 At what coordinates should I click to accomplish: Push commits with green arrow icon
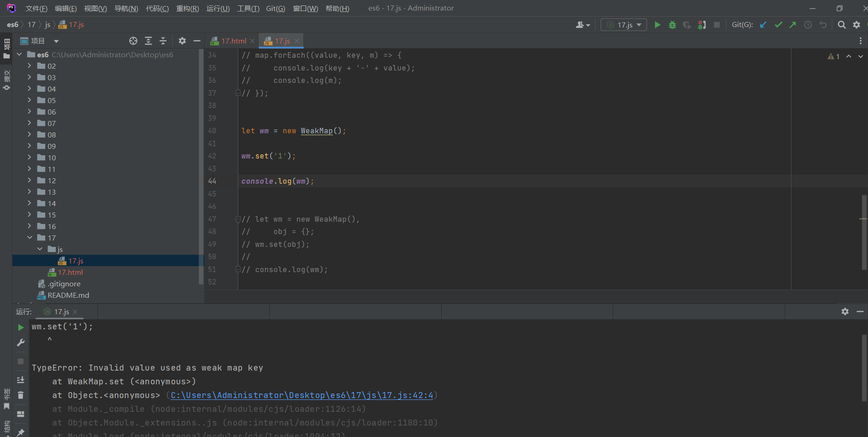[x=793, y=25]
